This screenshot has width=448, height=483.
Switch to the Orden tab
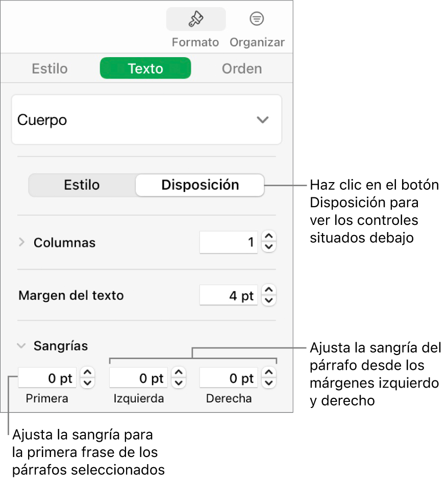coord(242,68)
